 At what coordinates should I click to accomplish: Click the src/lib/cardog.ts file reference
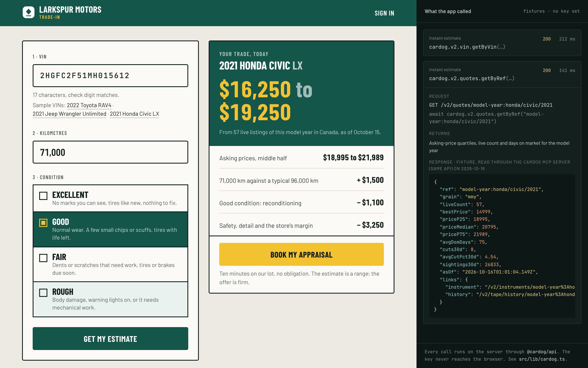(542, 359)
